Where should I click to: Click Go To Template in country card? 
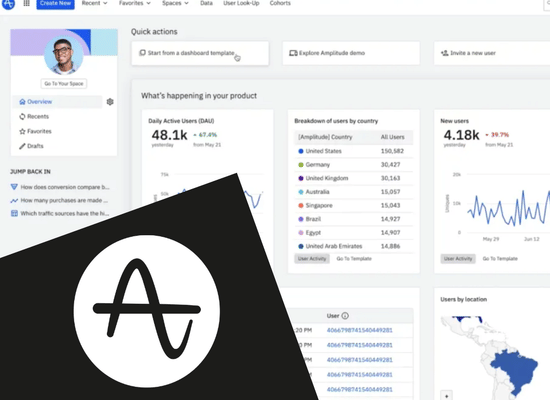click(x=354, y=259)
